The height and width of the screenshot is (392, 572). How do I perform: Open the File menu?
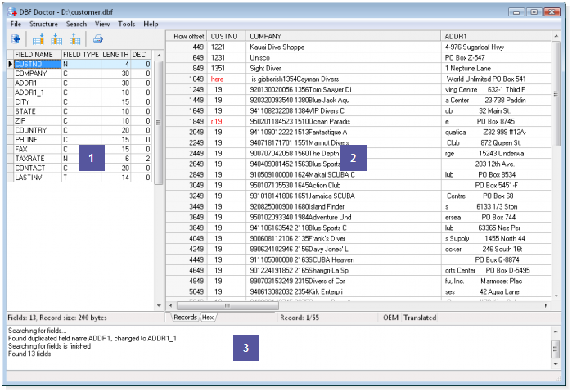(x=16, y=25)
